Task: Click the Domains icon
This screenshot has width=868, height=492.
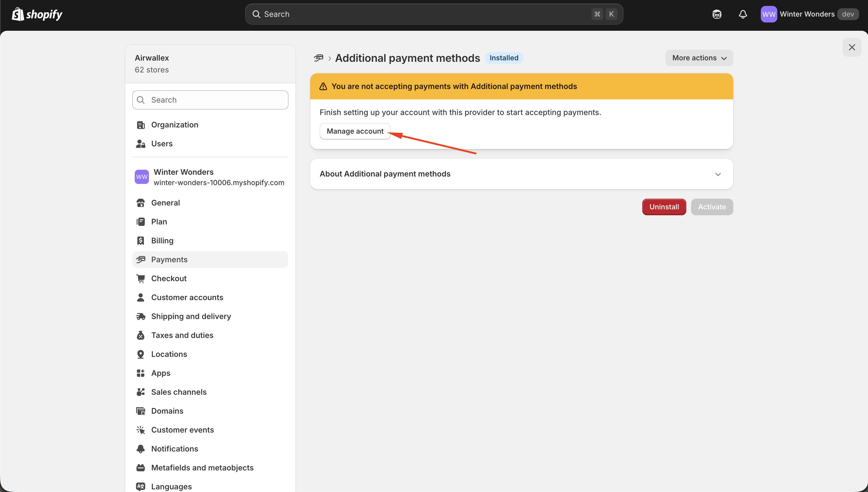Action: 140,411
